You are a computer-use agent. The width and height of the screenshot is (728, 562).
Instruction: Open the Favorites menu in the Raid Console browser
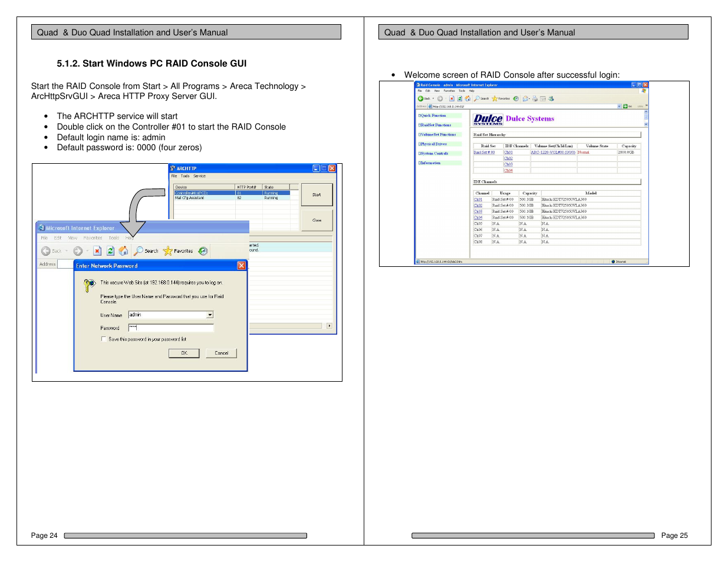click(449, 91)
